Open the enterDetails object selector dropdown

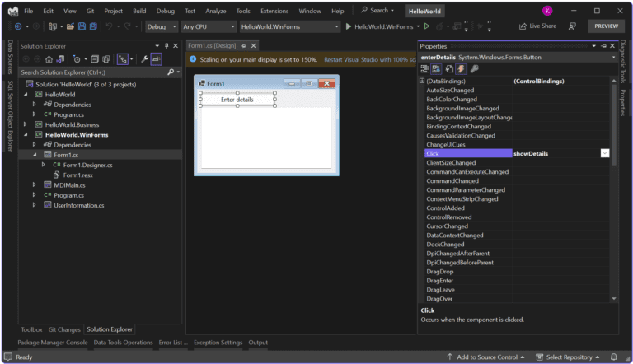point(613,58)
